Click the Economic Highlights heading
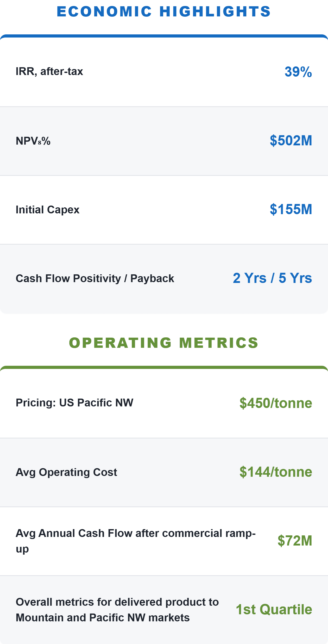 (164, 11)
